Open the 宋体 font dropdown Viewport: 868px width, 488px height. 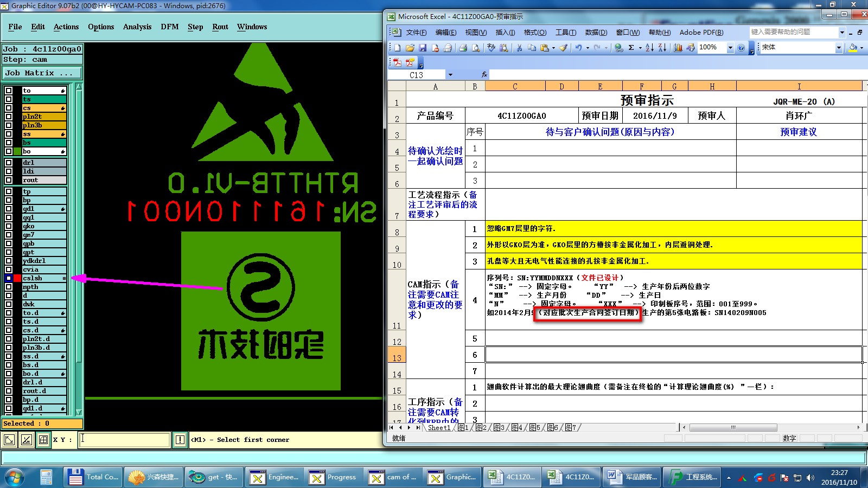(839, 48)
